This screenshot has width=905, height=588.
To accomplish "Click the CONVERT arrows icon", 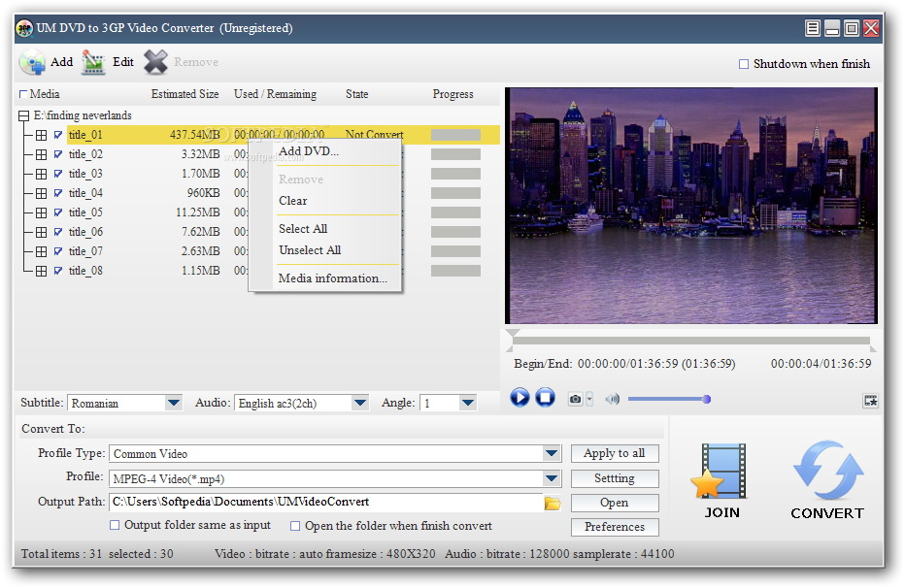I will [x=828, y=471].
